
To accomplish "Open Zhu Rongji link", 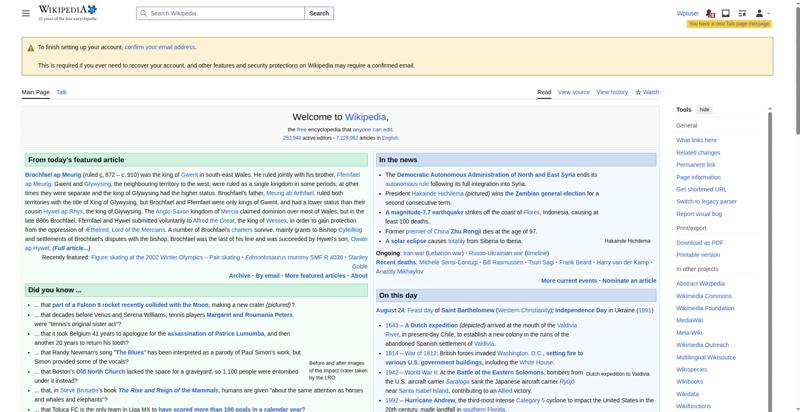I will tap(466, 231).
